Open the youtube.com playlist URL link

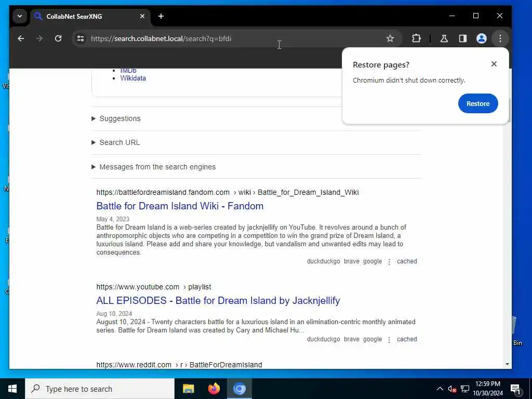154,287
